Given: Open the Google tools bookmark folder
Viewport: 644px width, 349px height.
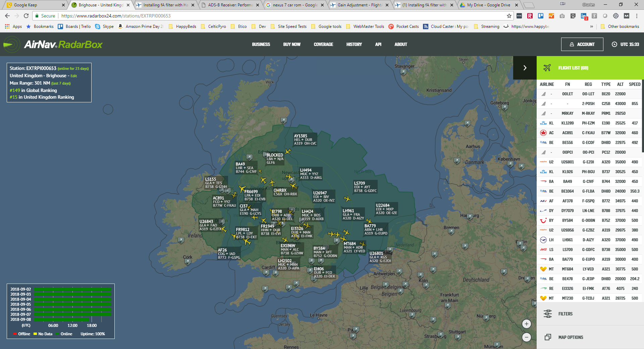Looking at the screenshot, I should (326, 27).
